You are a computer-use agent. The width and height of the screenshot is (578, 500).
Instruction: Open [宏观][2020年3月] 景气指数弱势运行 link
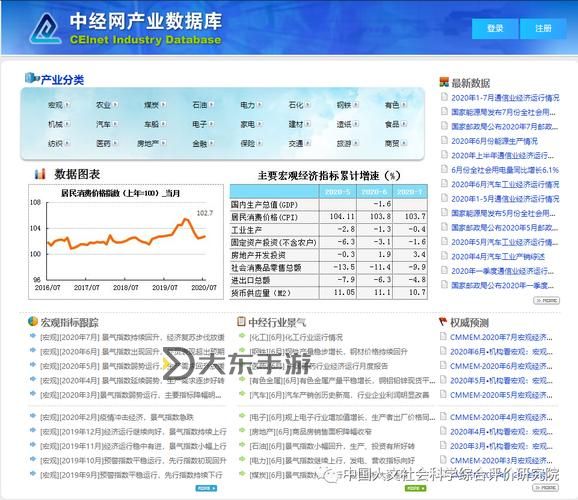click(131, 395)
